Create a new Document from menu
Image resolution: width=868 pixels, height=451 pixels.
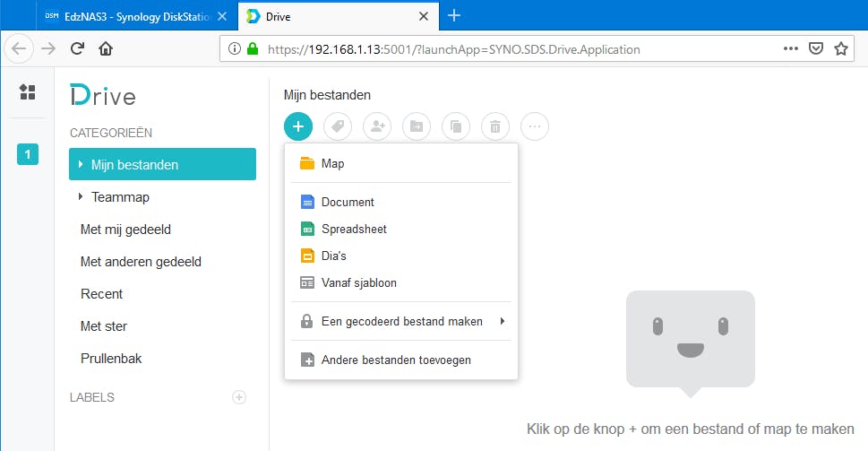(x=401, y=203)
